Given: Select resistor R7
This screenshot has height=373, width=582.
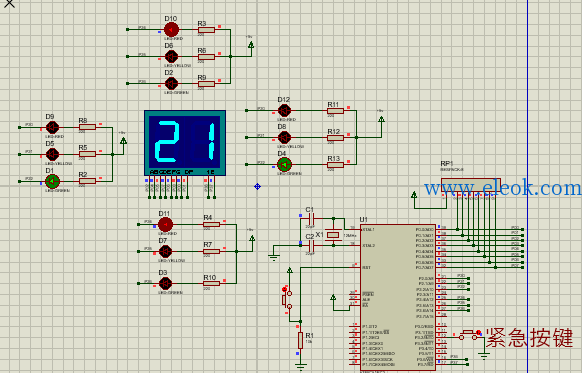Looking at the screenshot, I should [212, 252].
